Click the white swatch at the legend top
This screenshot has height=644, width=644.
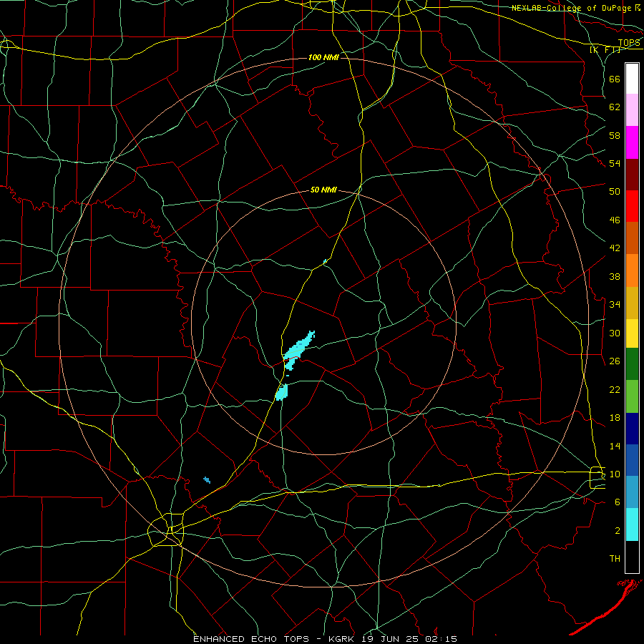(x=632, y=79)
